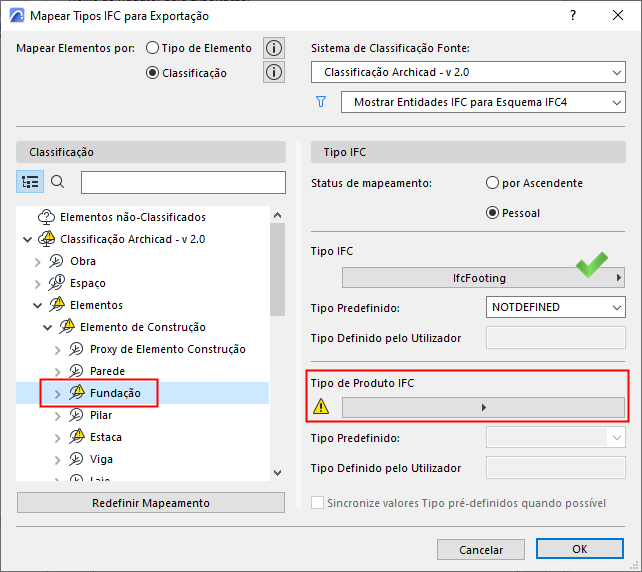The image size is (642, 572).
Task: Select the por Ascendente radio button
Action: point(492,183)
